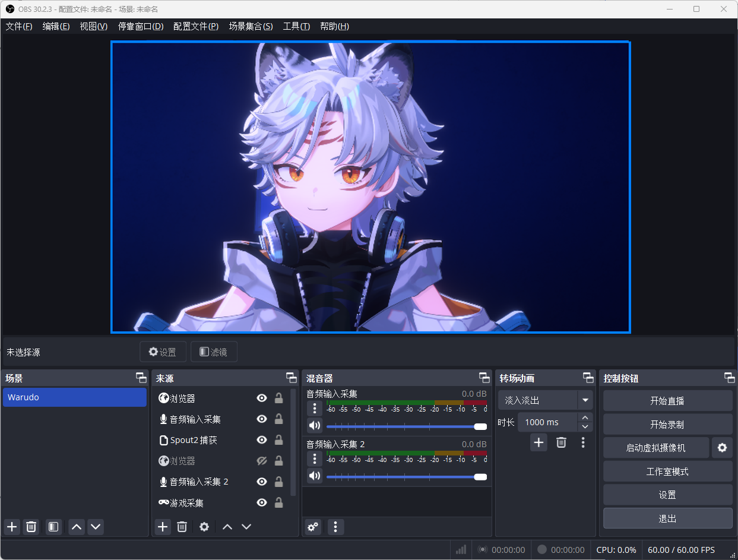Add a transition with plus icon
The width and height of the screenshot is (738, 560).
point(539,442)
